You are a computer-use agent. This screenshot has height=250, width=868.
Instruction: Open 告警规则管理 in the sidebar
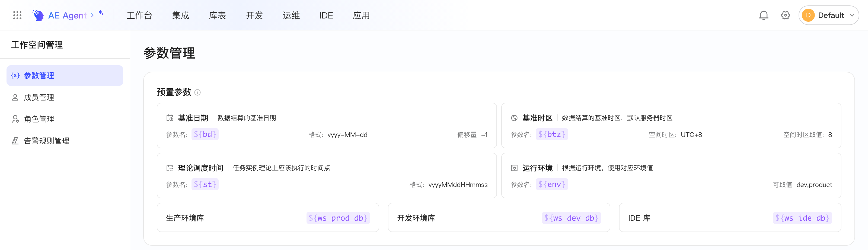point(65,141)
